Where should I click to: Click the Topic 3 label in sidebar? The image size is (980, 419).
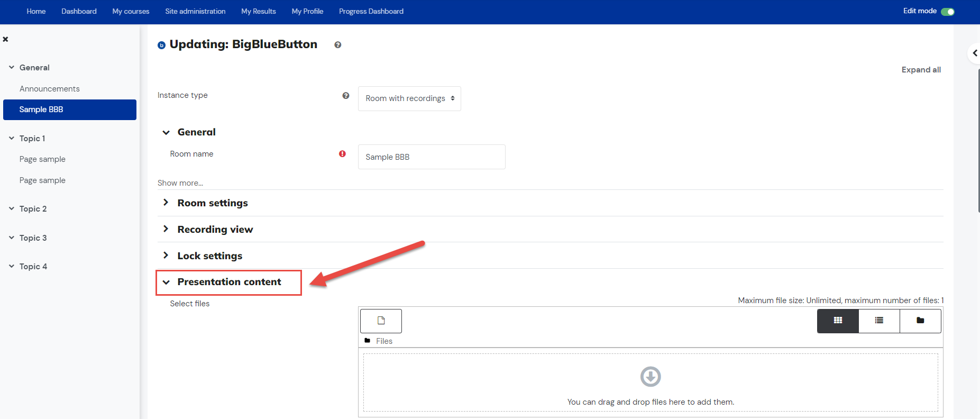click(x=33, y=238)
